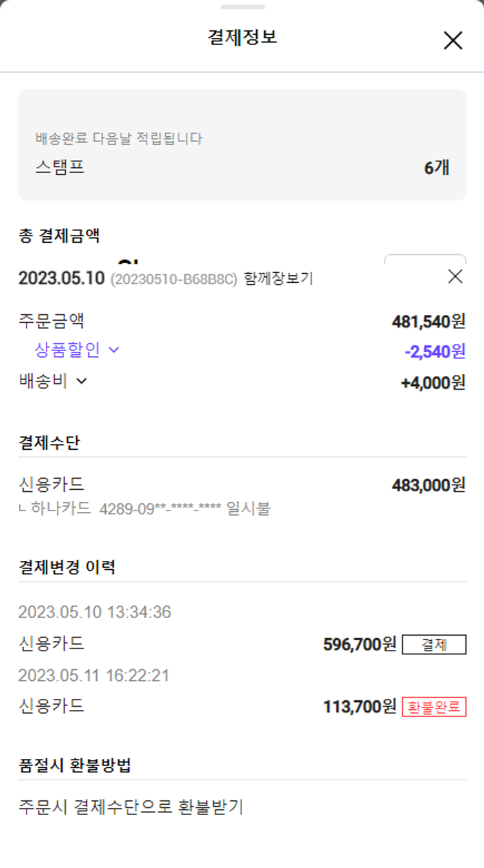The width and height of the screenshot is (484, 868).
Task: Dismiss the 2023.05.10 order detail panel X
Action: (455, 277)
